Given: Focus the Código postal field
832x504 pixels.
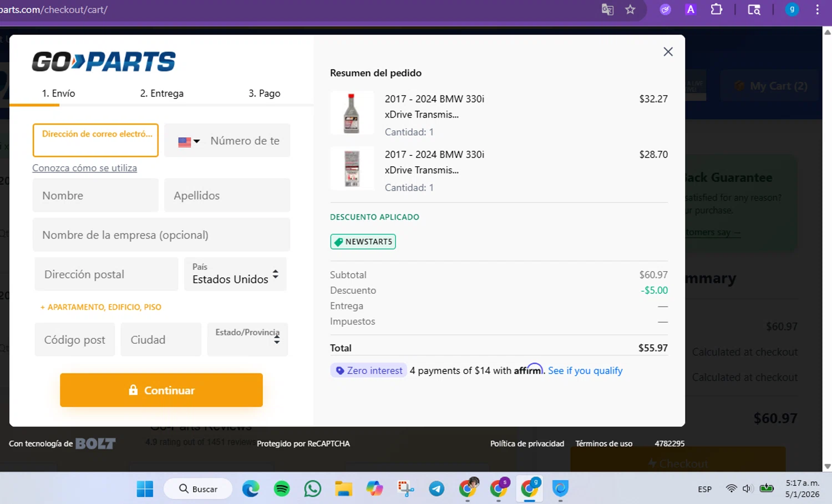Looking at the screenshot, I should pos(74,339).
